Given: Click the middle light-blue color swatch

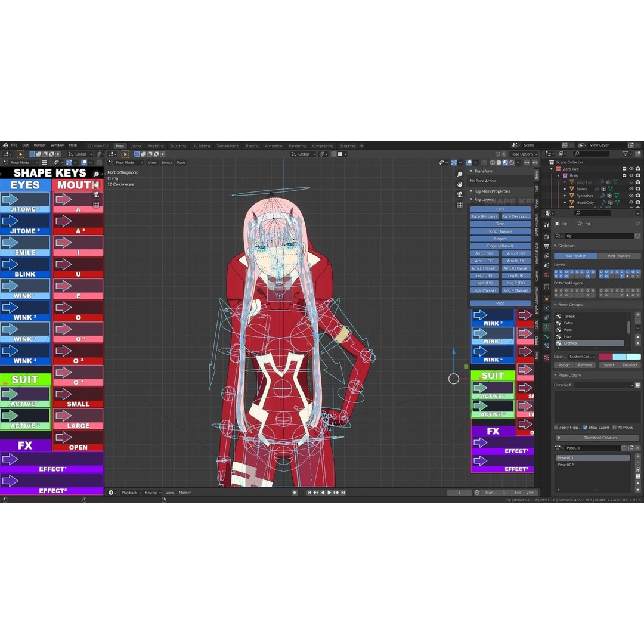Looking at the screenshot, I should pos(620,357).
